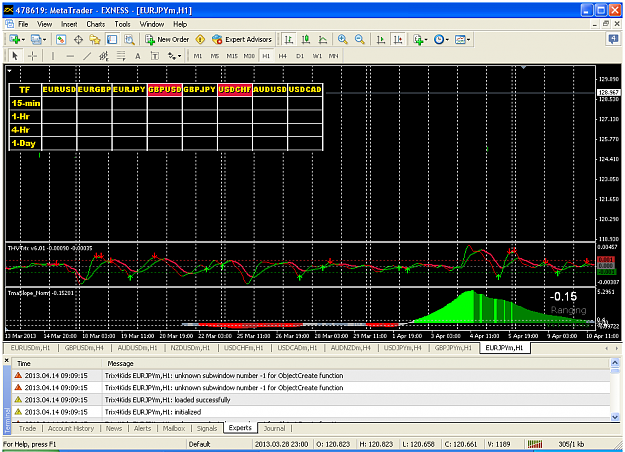625x452 pixels.
Task: Open the Tools menu
Action: click(x=122, y=24)
